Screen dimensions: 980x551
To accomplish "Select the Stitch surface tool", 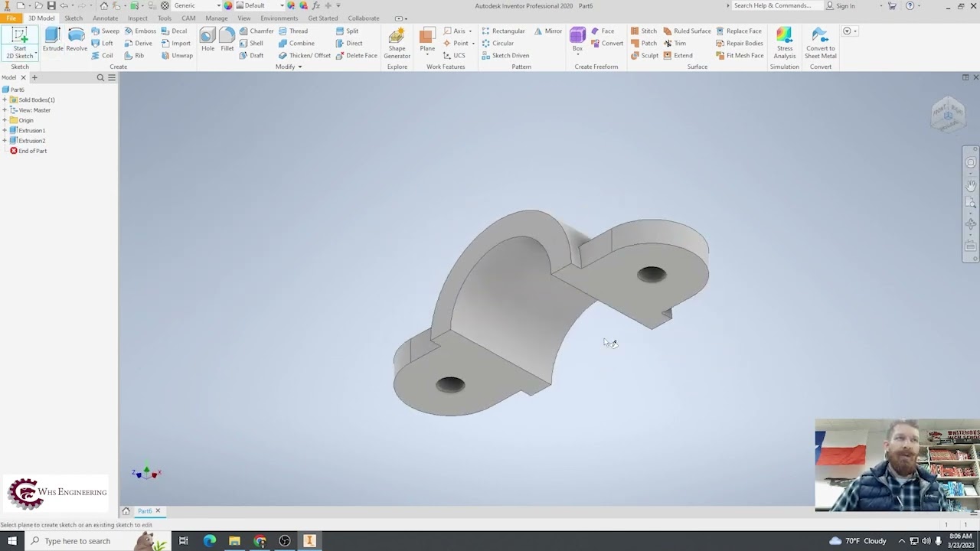I will [643, 31].
